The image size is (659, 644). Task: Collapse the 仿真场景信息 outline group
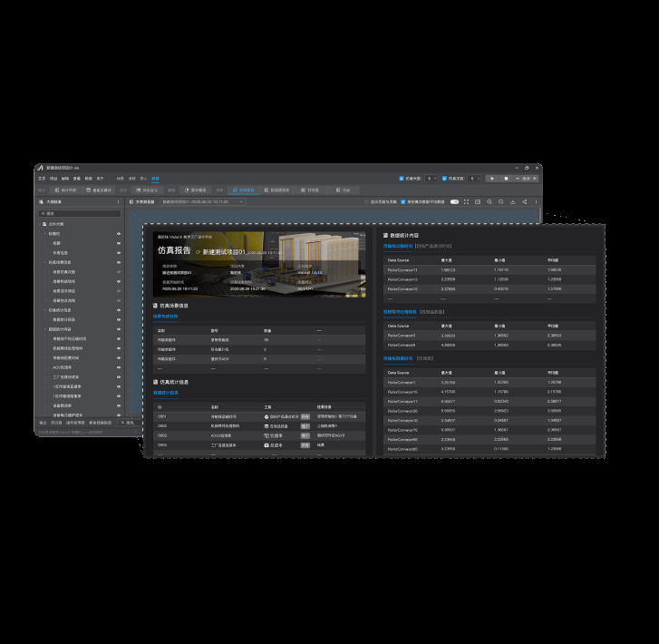[45, 262]
